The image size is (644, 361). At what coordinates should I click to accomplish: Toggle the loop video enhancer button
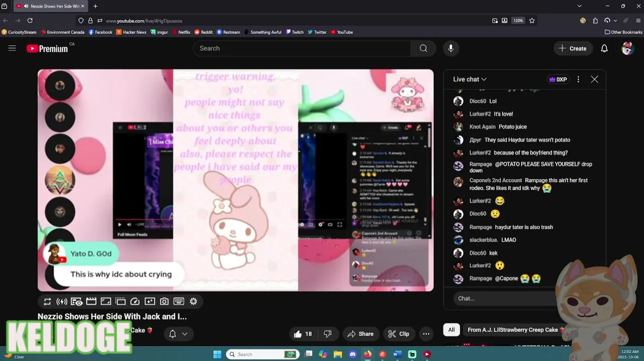tap(47, 301)
